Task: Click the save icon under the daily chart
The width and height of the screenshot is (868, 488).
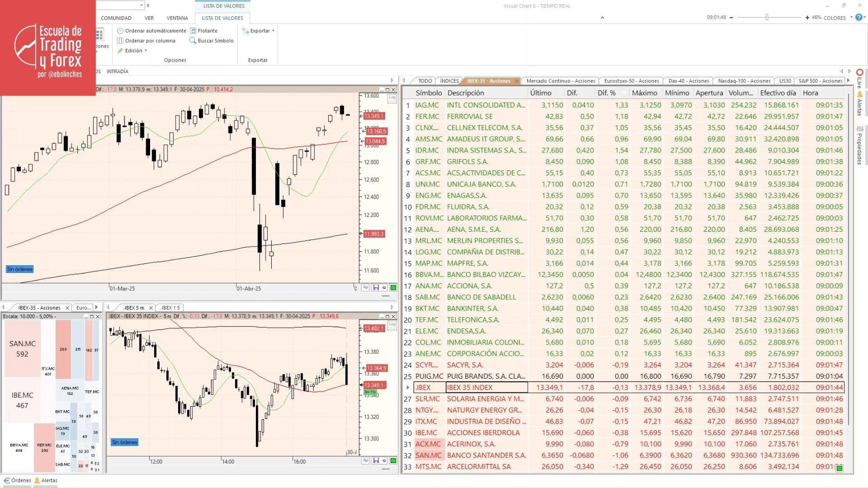Action: click(x=376, y=288)
